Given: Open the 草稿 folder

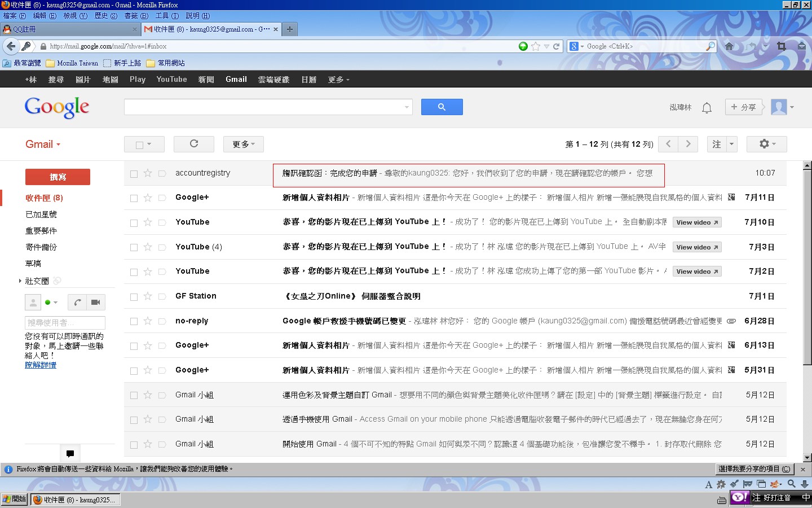Looking at the screenshot, I should tap(33, 264).
